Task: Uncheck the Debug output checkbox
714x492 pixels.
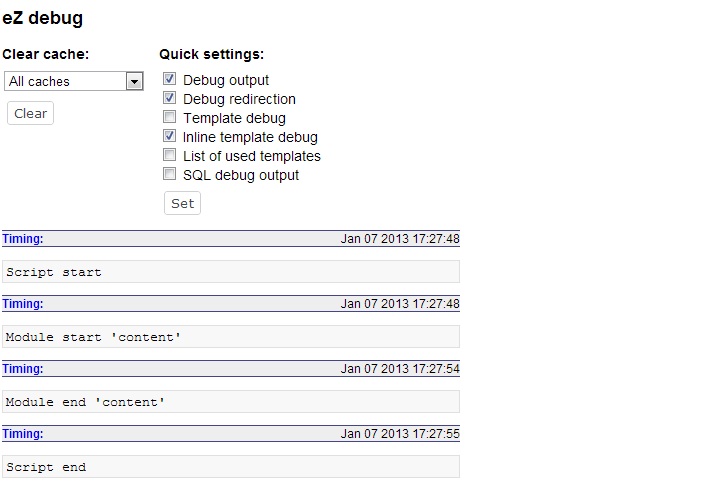Action: [x=169, y=79]
